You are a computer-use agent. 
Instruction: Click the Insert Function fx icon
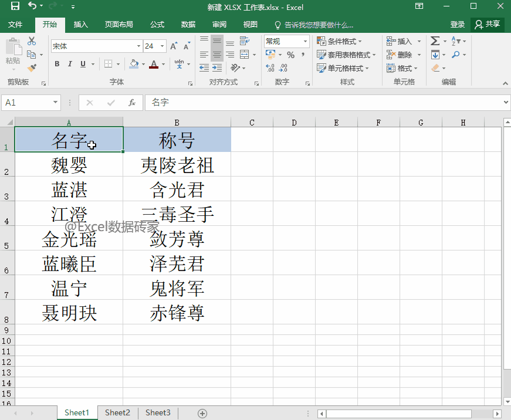[x=132, y=103]
